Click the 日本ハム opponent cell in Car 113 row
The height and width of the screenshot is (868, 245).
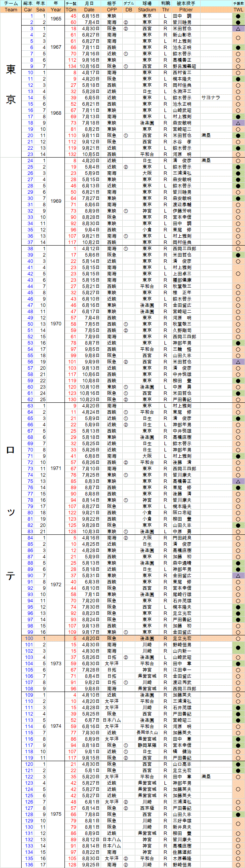(x=112, y=720)
